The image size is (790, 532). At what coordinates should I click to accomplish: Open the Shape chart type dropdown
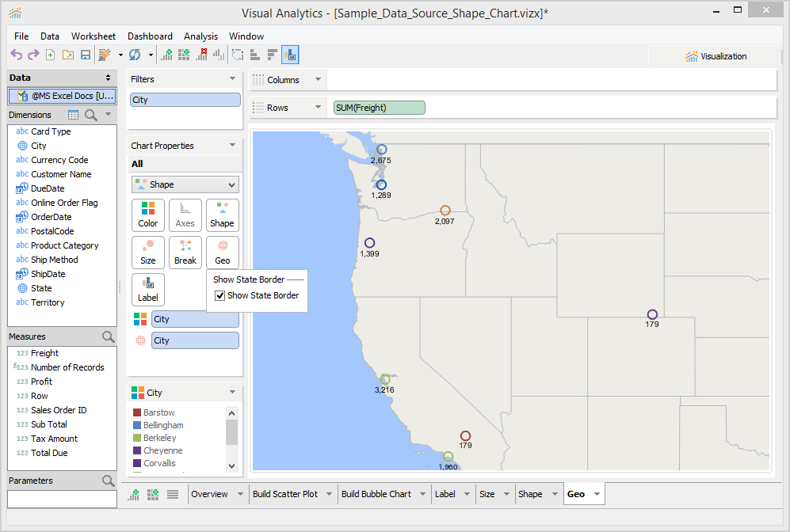[185, 184]
